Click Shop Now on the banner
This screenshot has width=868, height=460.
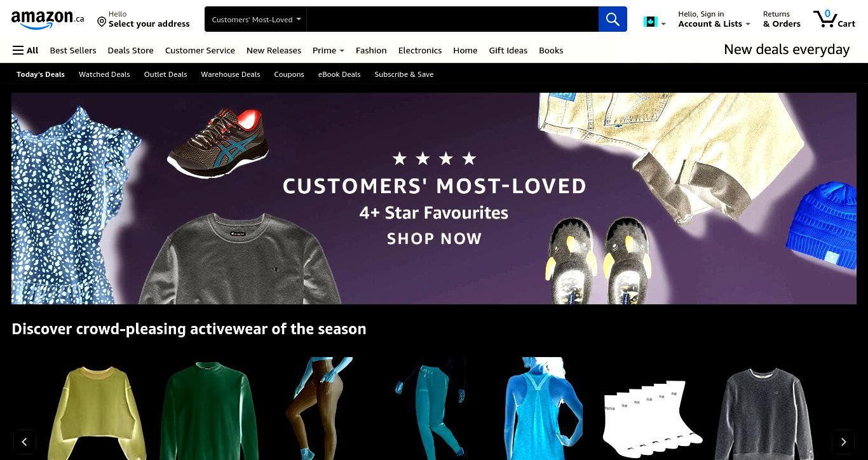click(435, 239)
